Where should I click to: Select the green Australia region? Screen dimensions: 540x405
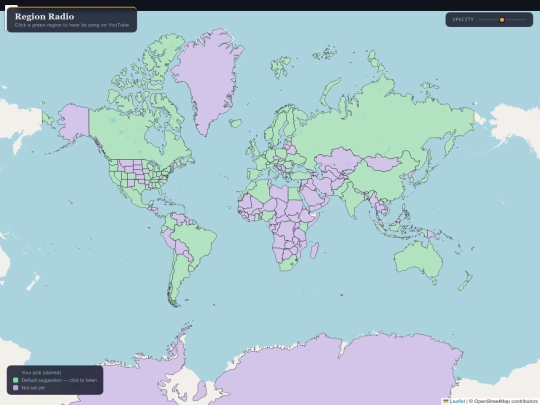(417, 258)
